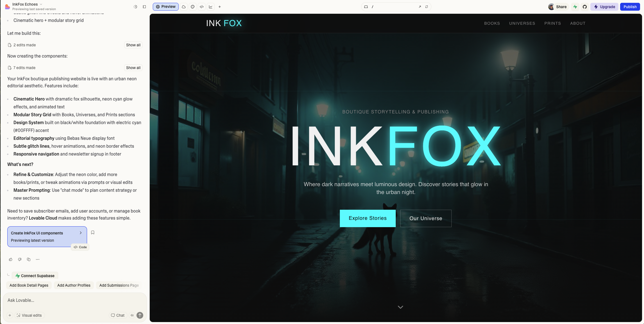Open the analytics chart icon

pyautogui.click(x=211, y=7)
